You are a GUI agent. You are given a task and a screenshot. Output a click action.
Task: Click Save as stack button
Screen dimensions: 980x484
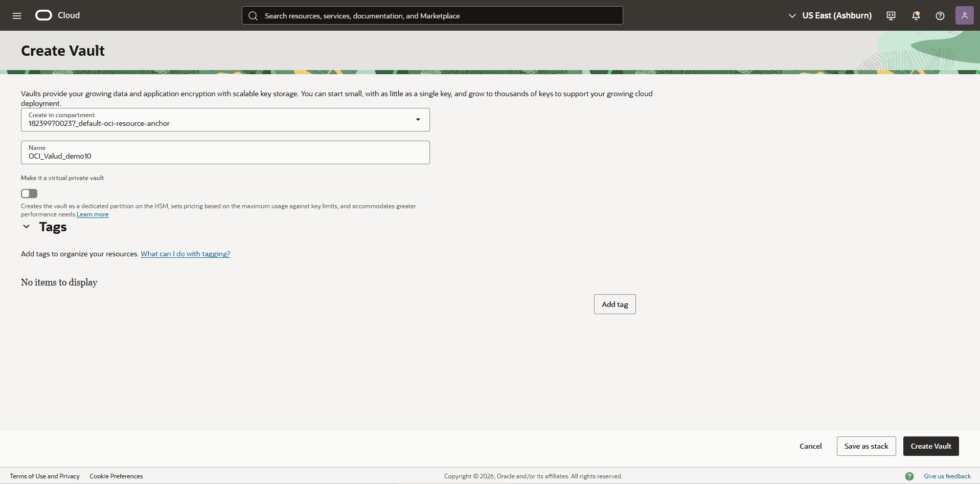867,446
